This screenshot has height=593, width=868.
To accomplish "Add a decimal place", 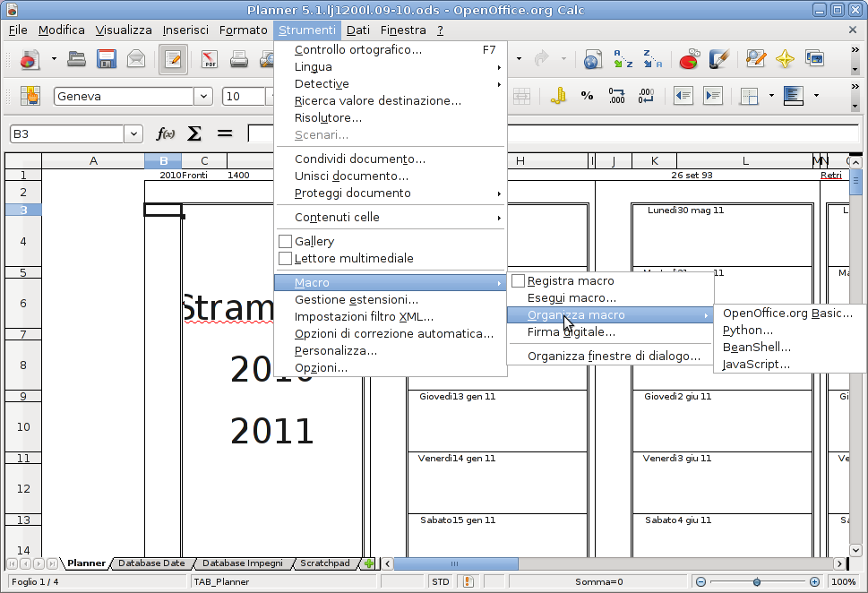I will coord(616,96).
